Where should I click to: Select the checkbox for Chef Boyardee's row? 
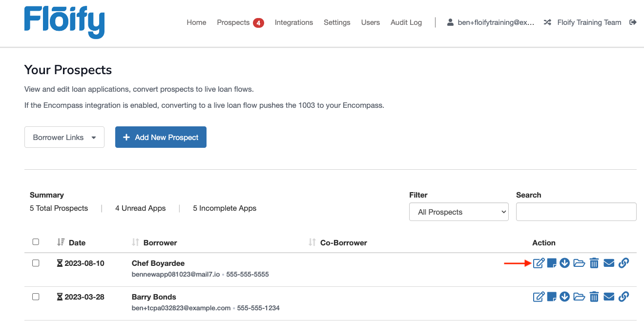[36, 263]
